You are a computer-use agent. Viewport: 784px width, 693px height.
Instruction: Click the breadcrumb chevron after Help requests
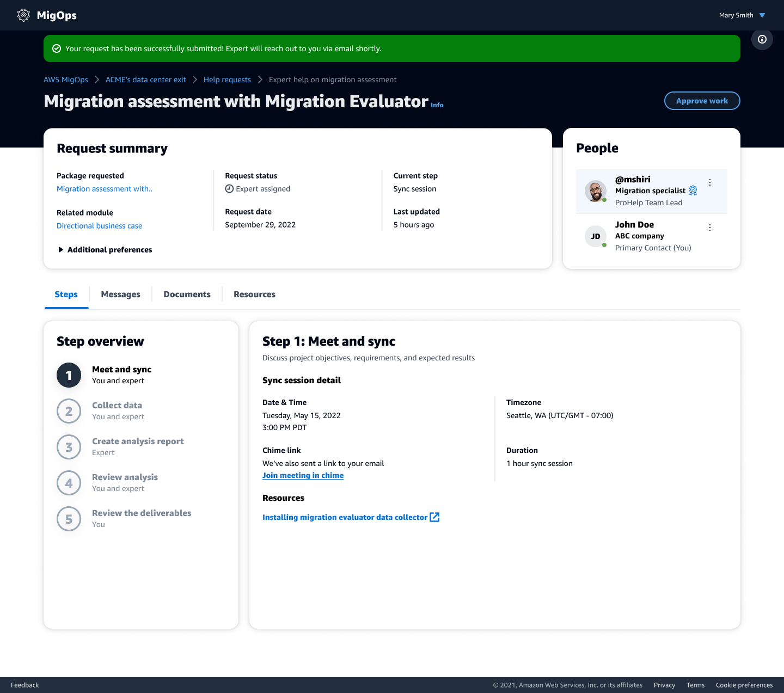point(260,79)
